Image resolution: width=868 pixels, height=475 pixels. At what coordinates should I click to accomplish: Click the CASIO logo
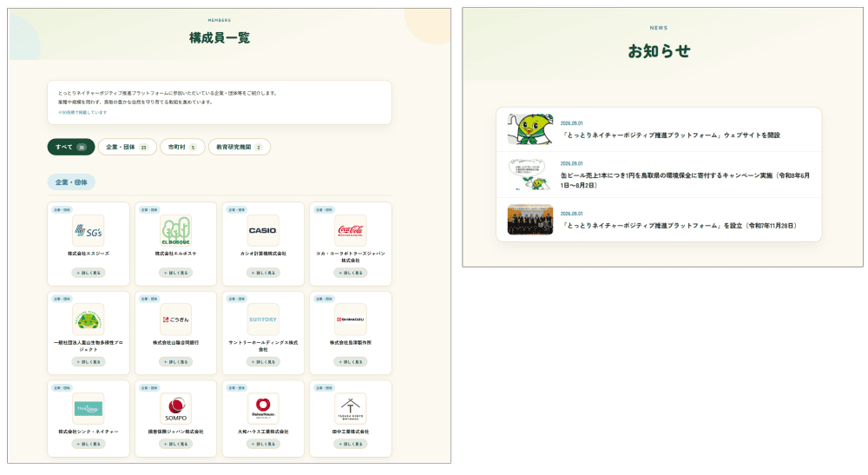click(x=263, y=230)
